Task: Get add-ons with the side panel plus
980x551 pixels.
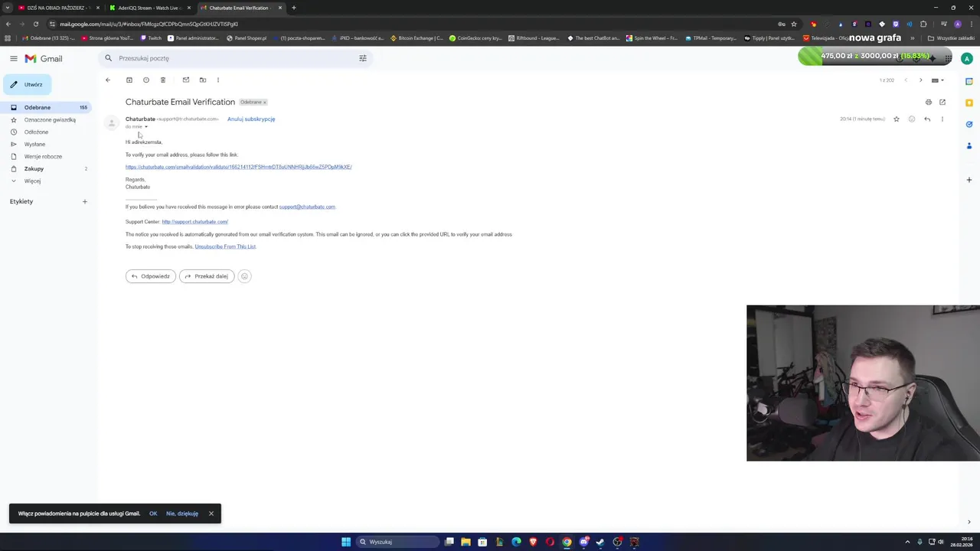Action: 969,180
